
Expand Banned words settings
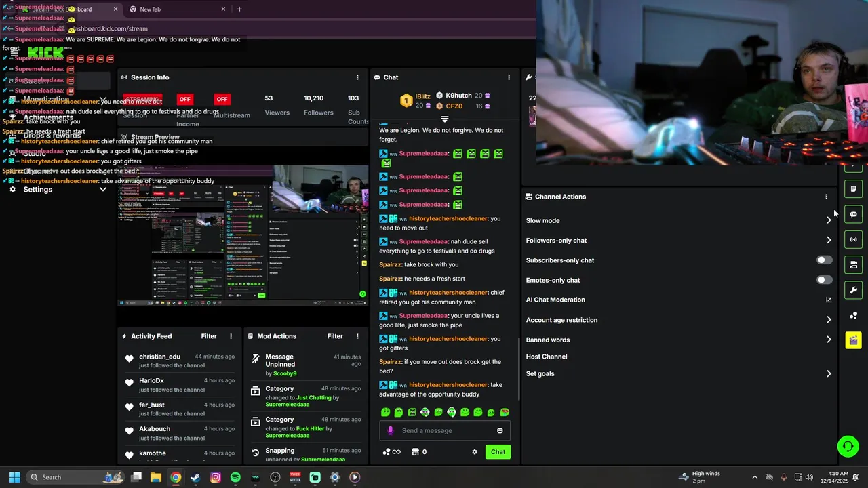(828, 340)
